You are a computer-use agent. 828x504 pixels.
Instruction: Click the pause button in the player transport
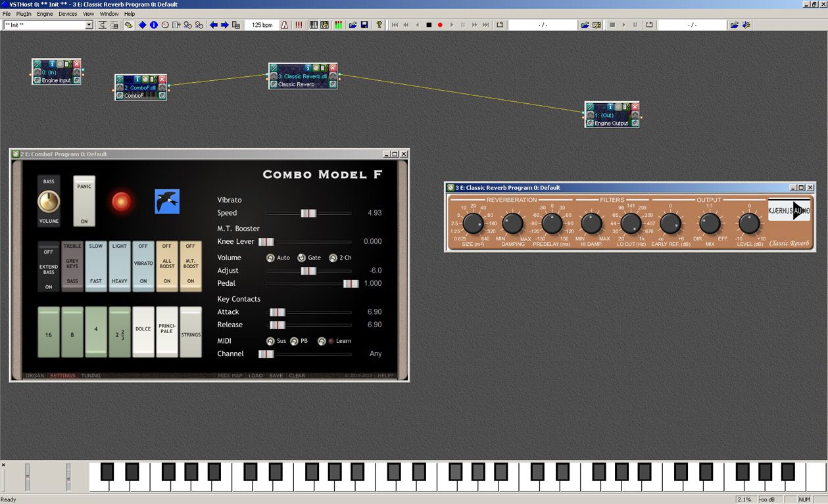pyautogui.click(x=463, y=25)
